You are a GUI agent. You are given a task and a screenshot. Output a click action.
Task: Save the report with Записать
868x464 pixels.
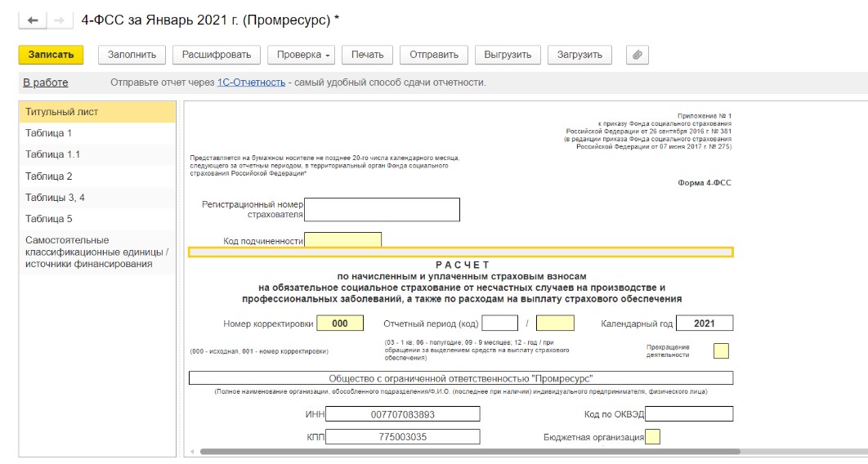click(51, 55)
